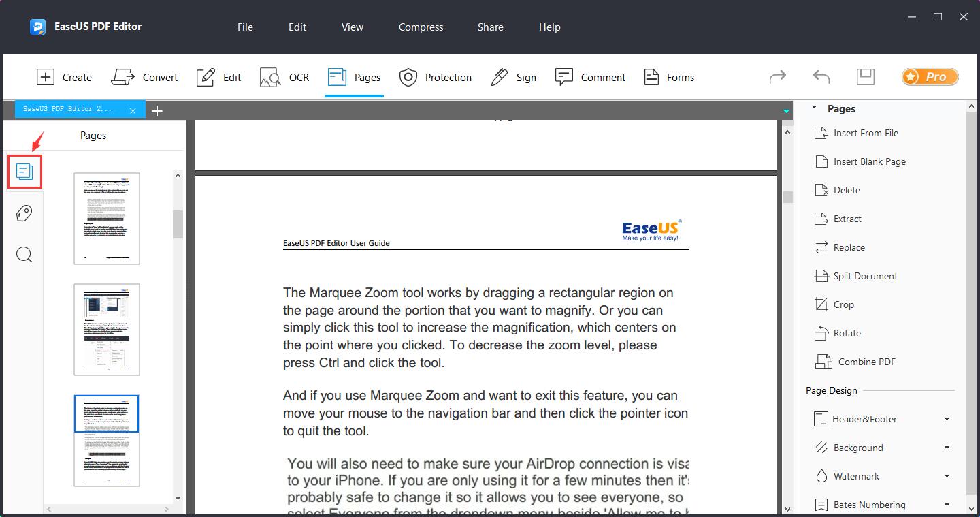This screenshot has width=980, height=517.
Task: Open the Help menu
Action: [x=550, y=27]
